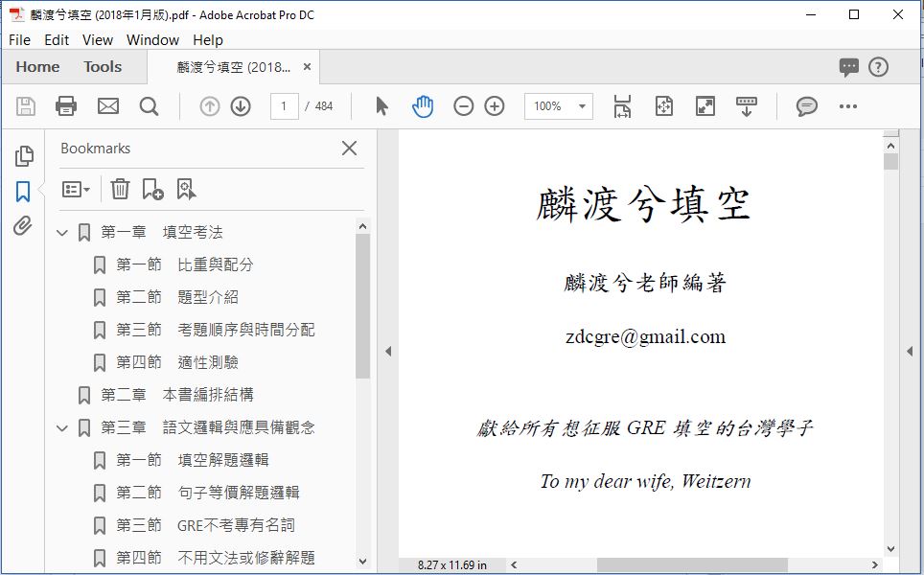The image size is (924, 575).
Task: Open bookmark 第二節 題型介紹
Action: [x=176, y=297]
